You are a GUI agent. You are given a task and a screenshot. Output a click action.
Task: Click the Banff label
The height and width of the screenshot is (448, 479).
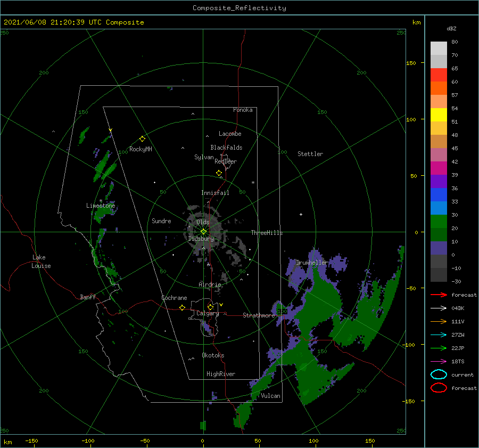(88, 297)
